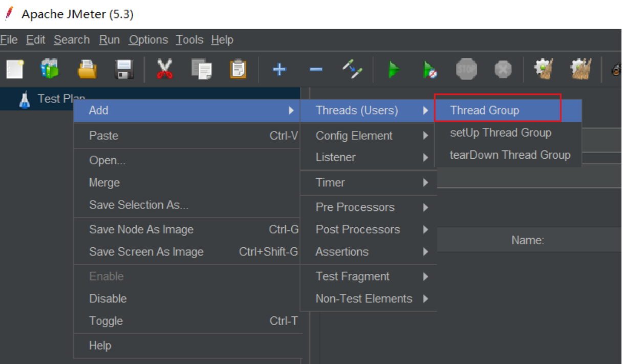623x364 pixels.
Task: Click the JMeter feather logo in title bar
Action: (x=8, y=14)
